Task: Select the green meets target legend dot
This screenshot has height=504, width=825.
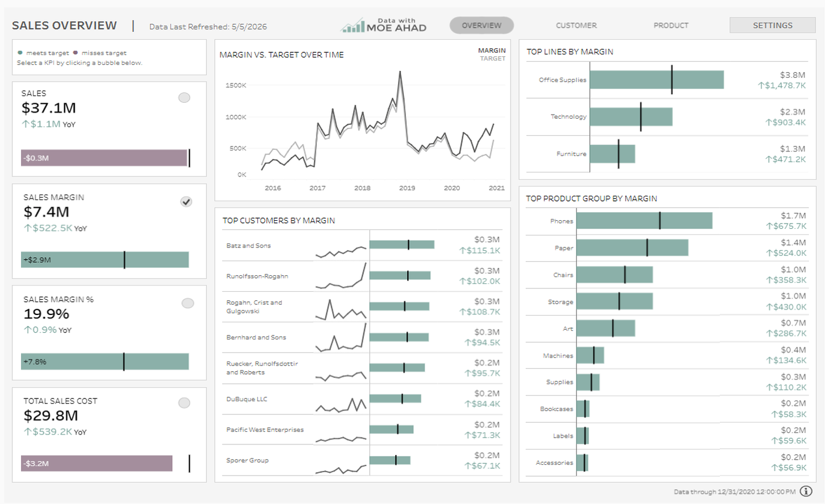Action: [20, 53]
